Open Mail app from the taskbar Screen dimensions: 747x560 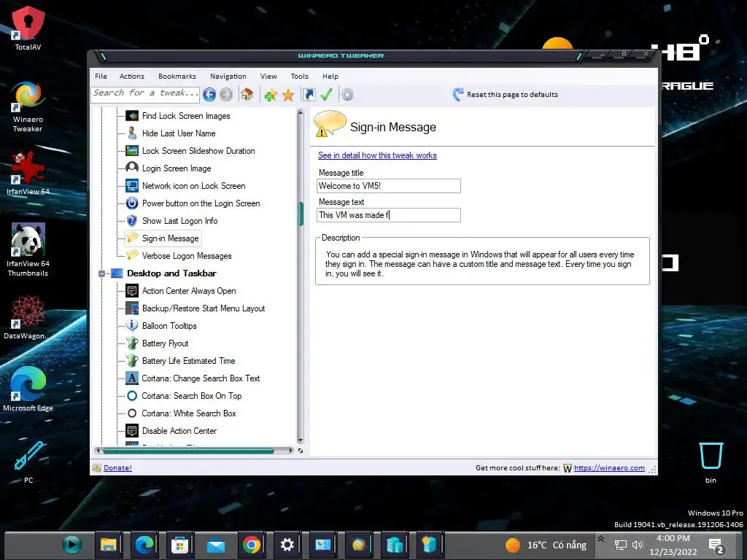pos(215,544)
